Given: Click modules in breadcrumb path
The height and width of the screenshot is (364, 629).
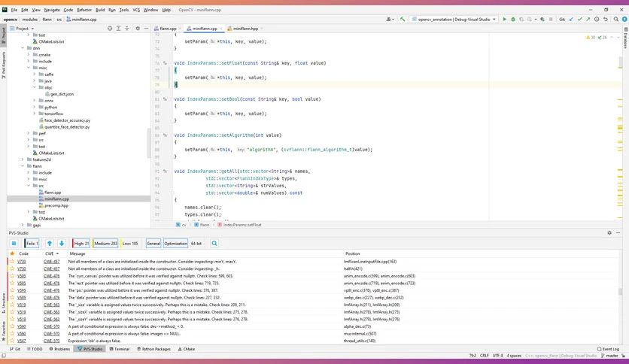Looking at the screenshot, I should click(x=29, y=20).
